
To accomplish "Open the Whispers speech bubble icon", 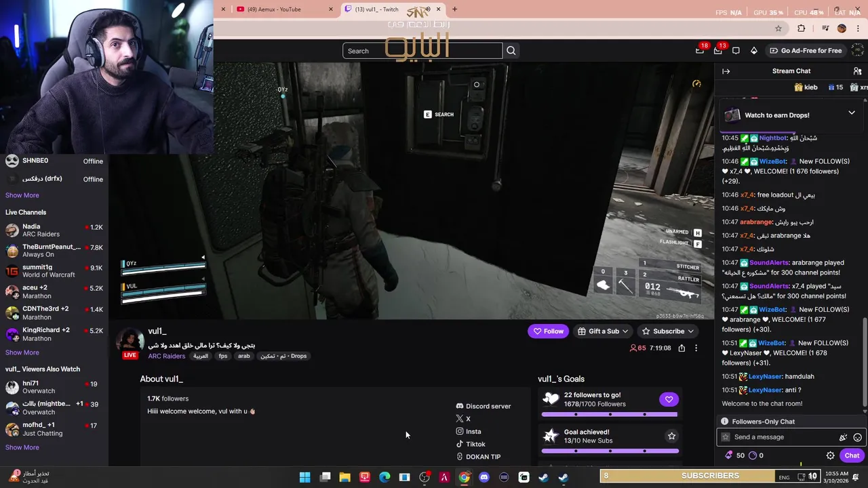I will [736, 51].
